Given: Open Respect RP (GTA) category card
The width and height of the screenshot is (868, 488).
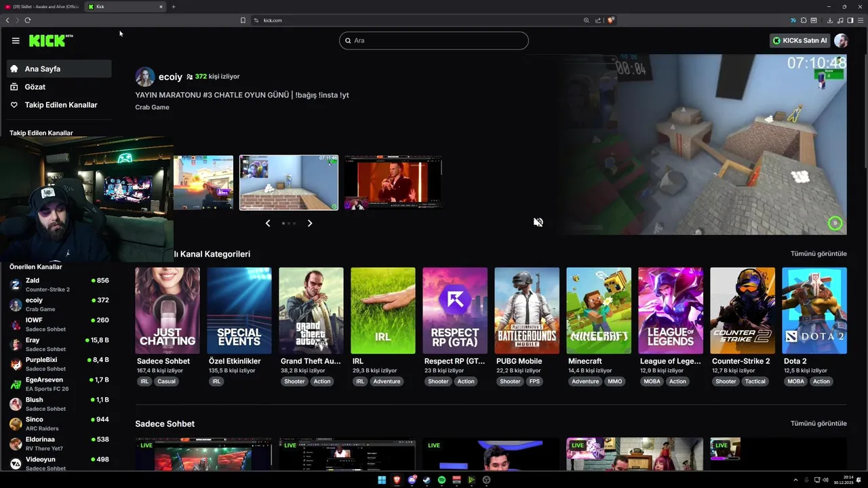Looking at the screenshot, I should (x=455, y=310).
